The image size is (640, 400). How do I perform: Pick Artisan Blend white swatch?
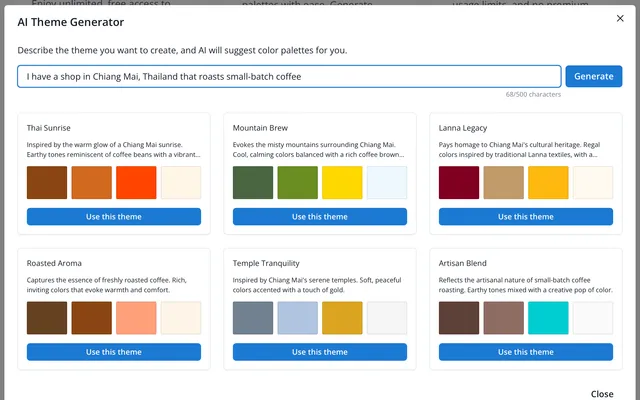[593, 318]
